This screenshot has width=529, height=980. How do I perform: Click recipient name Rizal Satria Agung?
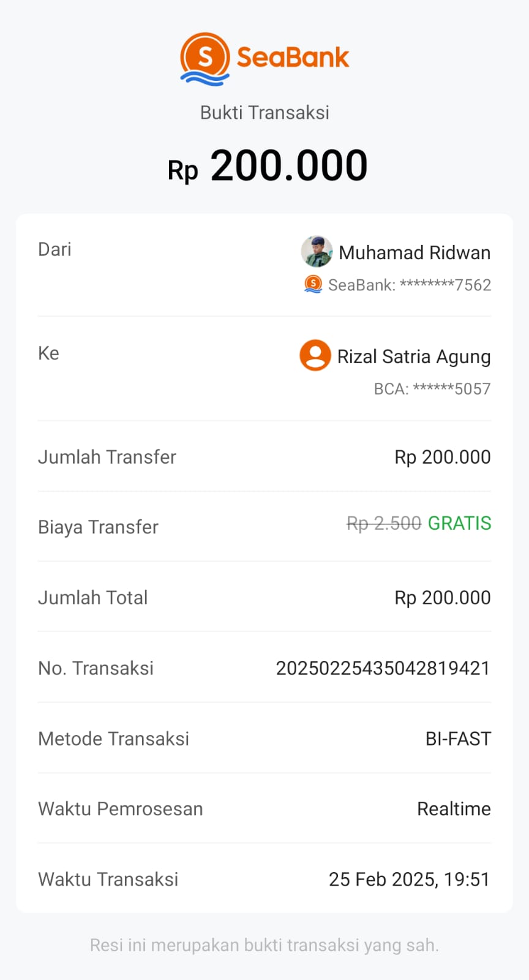point(414,356)
